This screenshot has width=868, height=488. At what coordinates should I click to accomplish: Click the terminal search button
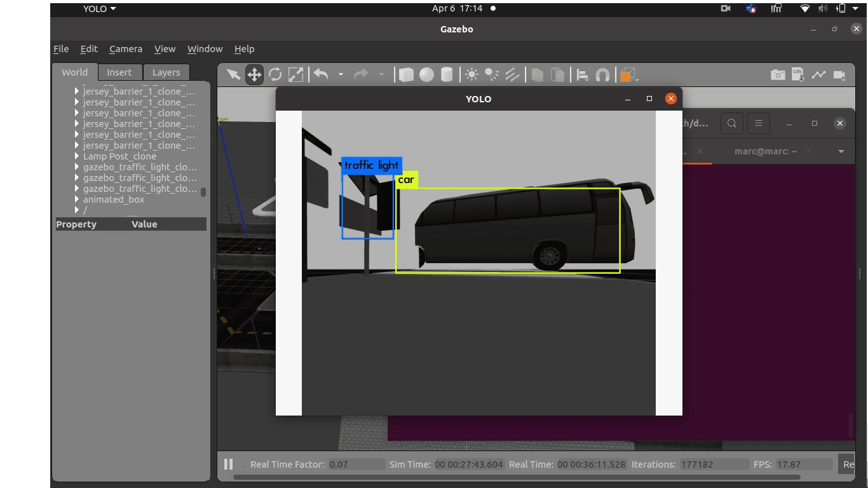(732, 123)
